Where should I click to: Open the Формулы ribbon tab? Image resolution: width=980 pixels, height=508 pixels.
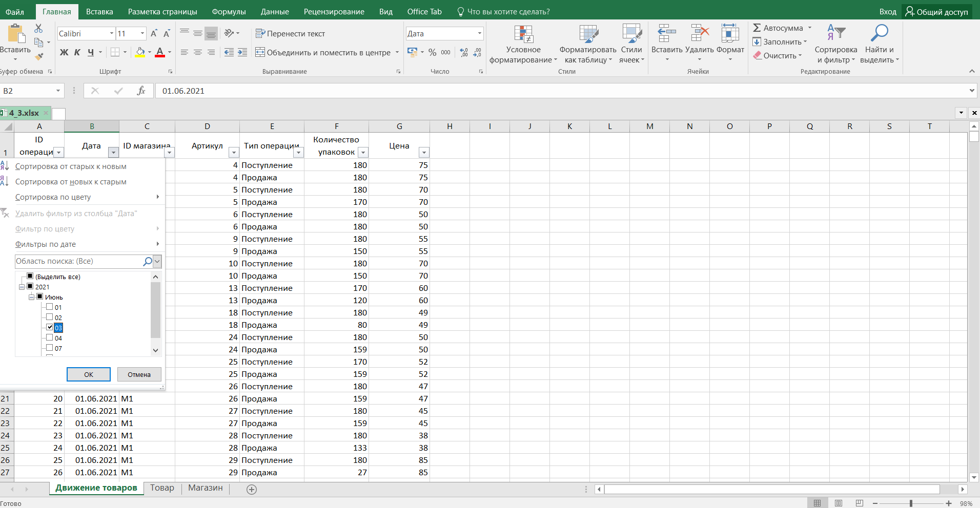(229, 12)
